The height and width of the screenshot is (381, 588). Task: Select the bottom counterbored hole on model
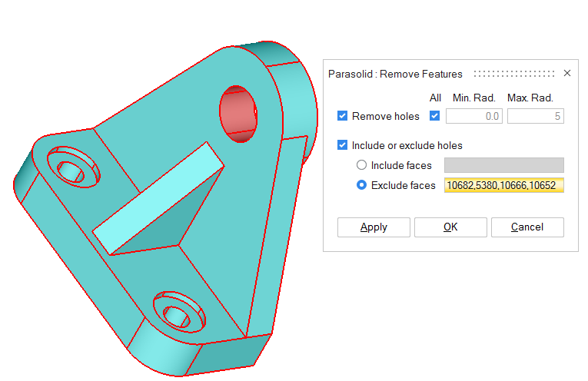[177, 314]
